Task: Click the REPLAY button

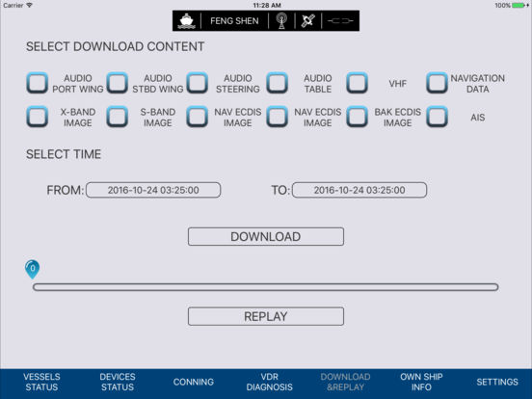Action: (266, 316)
